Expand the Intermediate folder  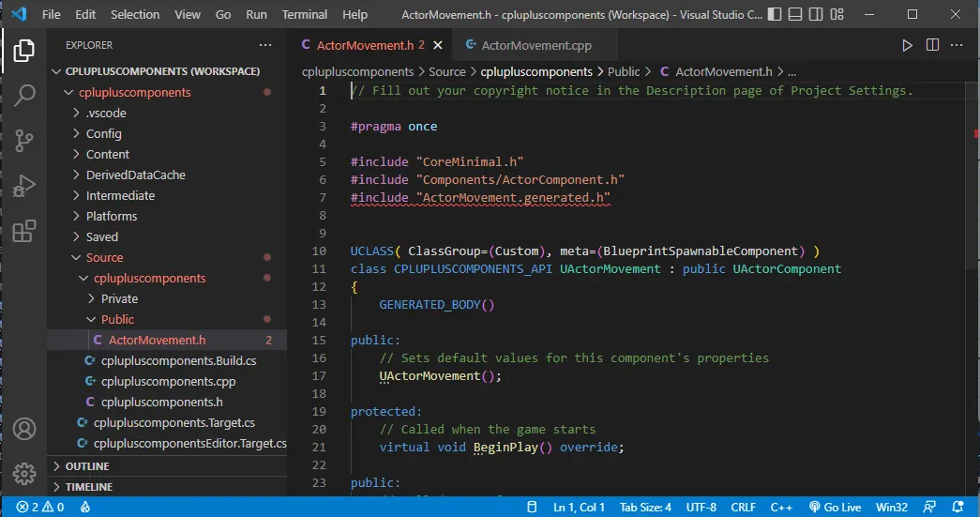pyautogui.click(x=168, y=195)
